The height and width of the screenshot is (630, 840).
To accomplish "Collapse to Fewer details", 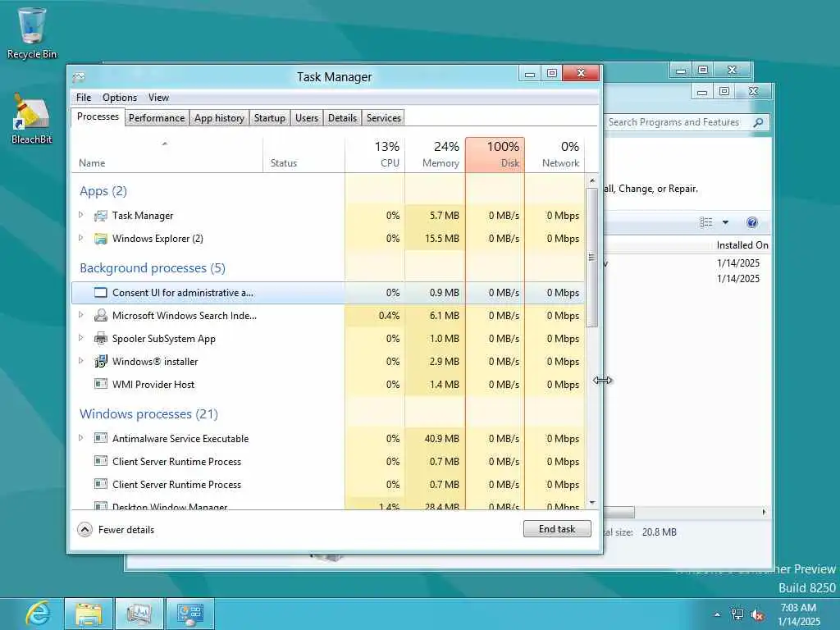I will click(x=116, y=530).
